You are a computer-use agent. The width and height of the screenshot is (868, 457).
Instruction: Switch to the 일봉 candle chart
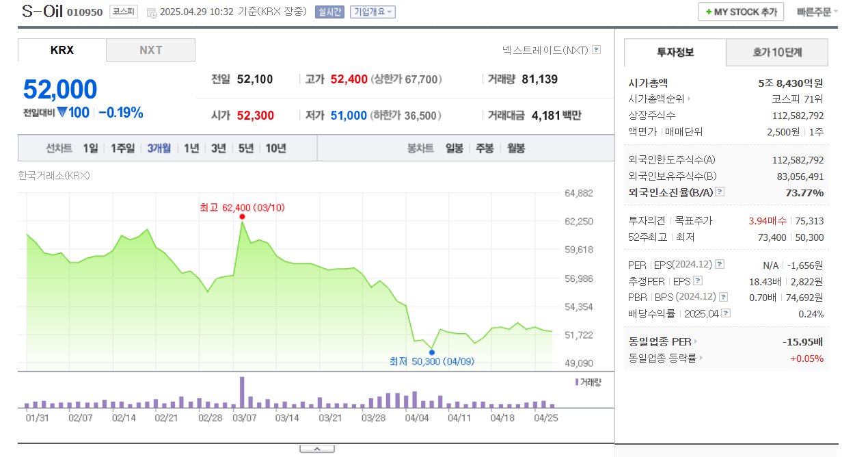(455, 148)
